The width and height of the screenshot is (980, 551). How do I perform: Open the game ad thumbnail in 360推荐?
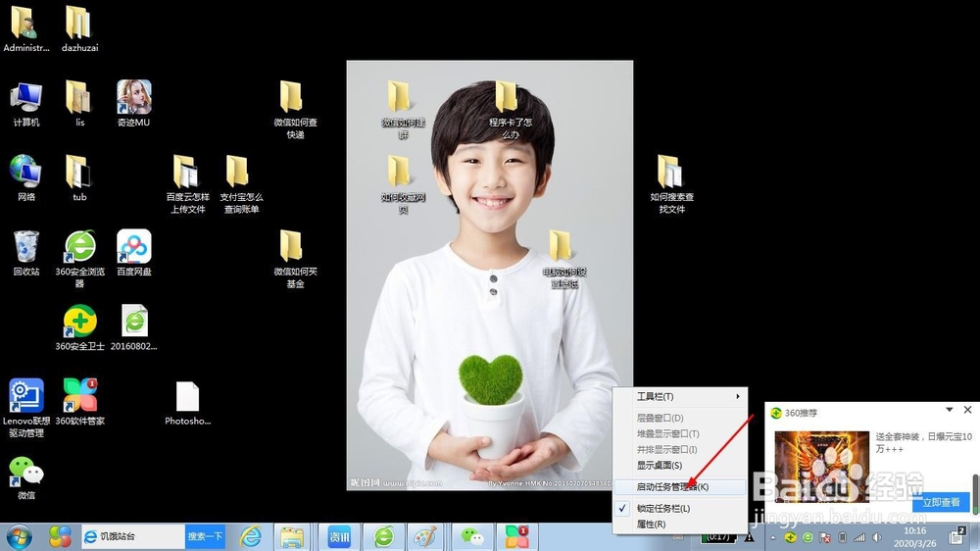tap(821, 467)
